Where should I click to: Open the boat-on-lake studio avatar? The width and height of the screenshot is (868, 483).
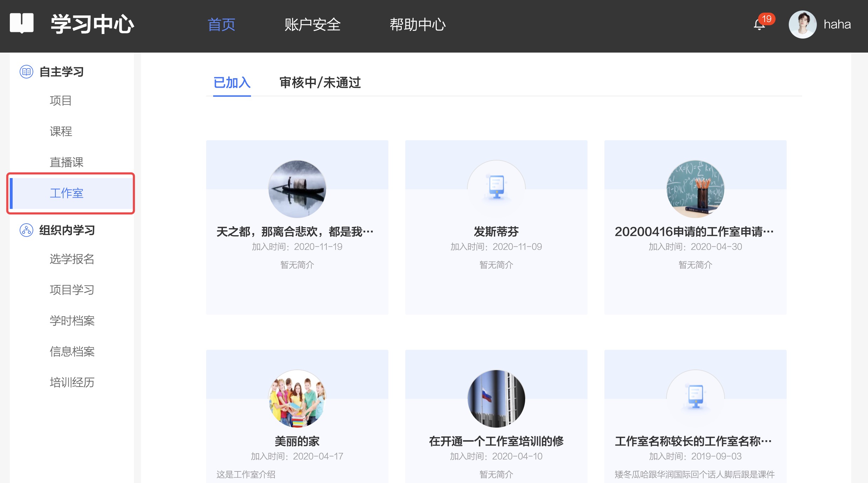tap(297, 189)
